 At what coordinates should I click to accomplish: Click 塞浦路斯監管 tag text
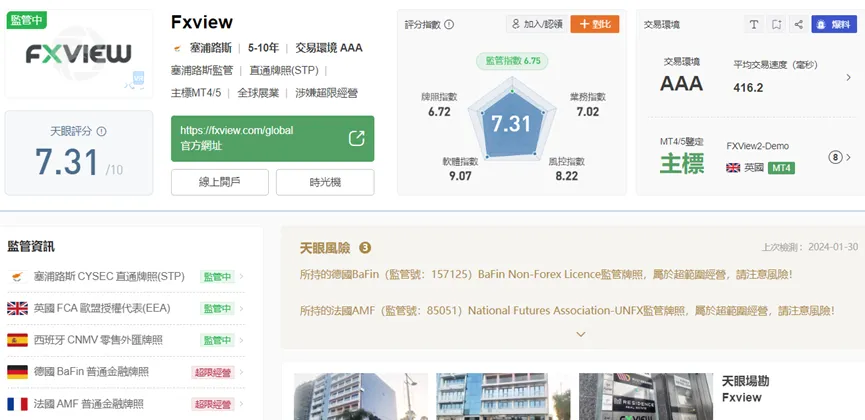[x=202, y=71]
